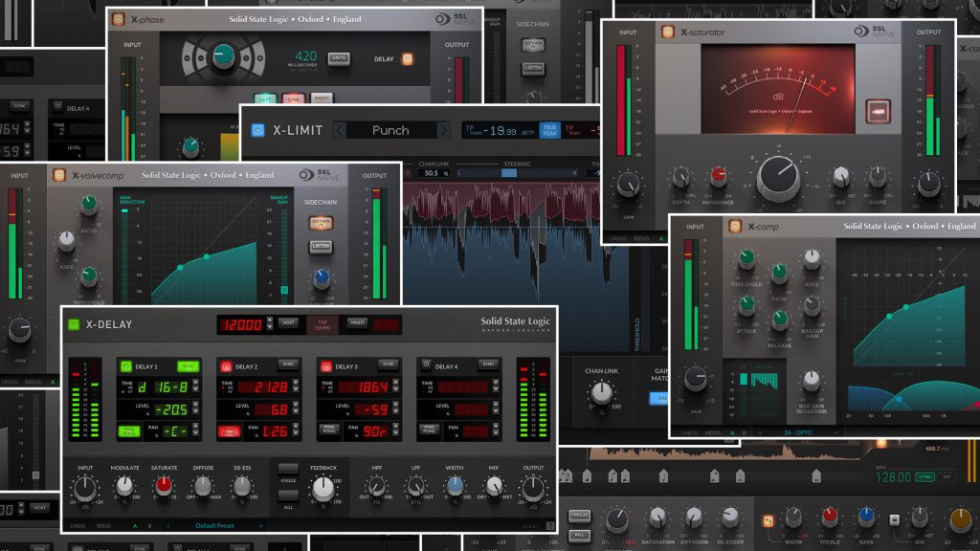
Task: Click the Multi button in X-Delay
Action: coord(357,323)
